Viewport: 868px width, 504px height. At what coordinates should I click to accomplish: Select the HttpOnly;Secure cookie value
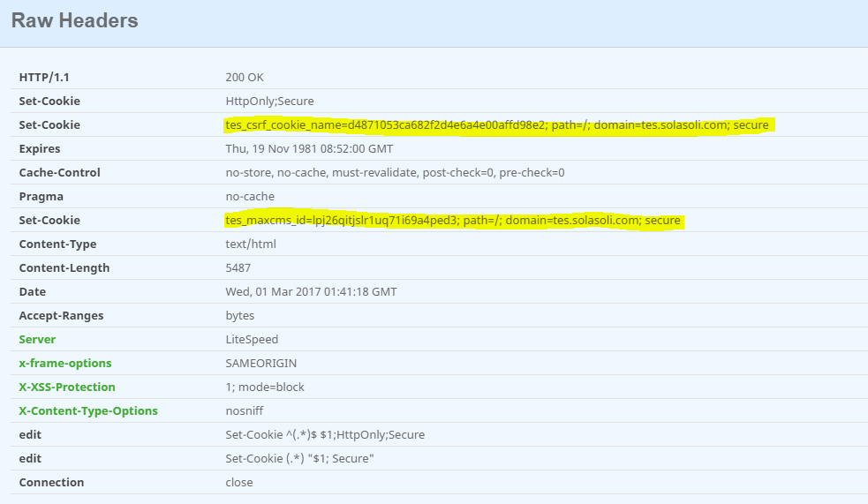tap(269, 102)
